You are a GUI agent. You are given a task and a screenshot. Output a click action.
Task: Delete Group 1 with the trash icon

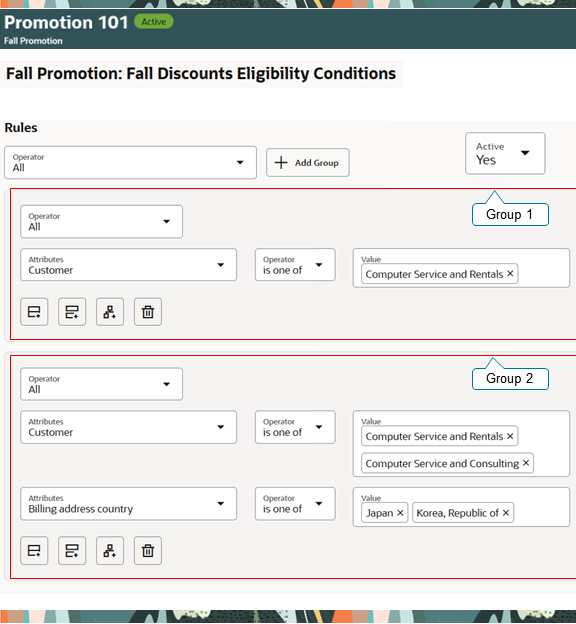(x=148, y=312)
